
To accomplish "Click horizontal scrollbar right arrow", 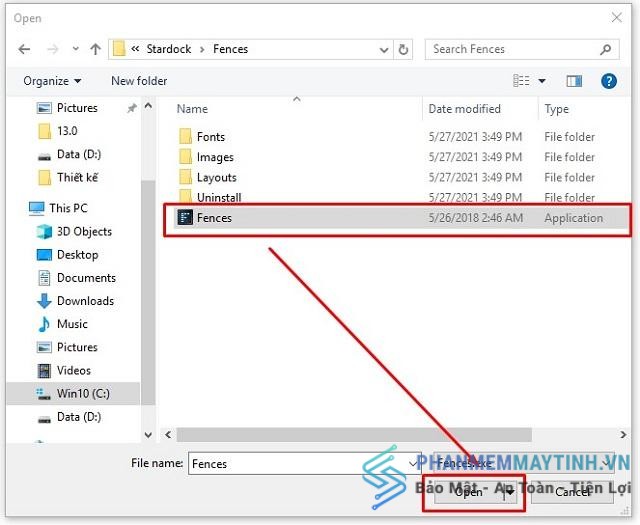I will (623, 435).
